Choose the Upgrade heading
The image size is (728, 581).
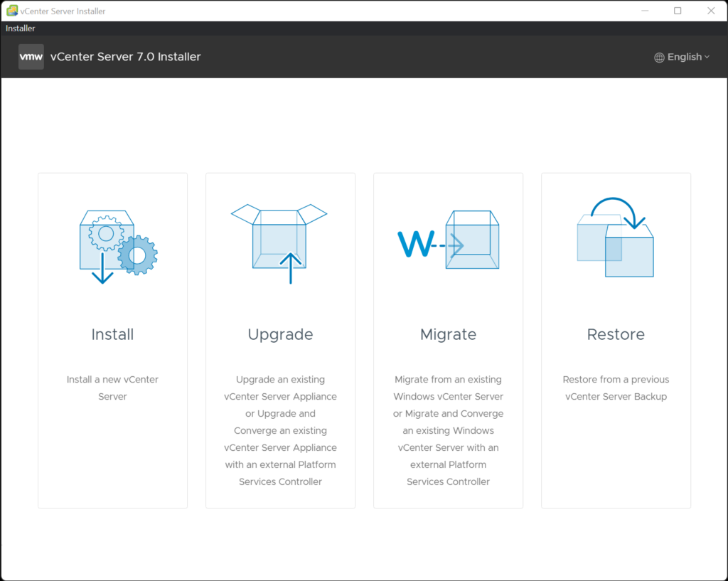(x=280, y=335)
